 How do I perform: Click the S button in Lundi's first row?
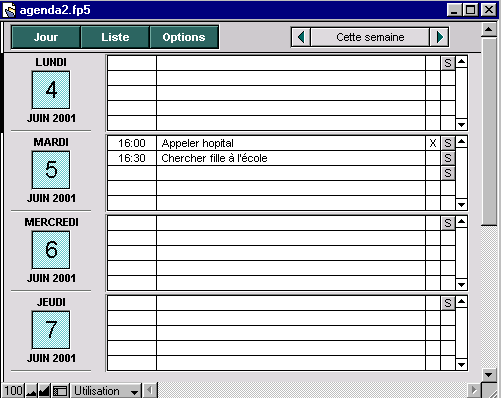pyautogui.click(x=448, y=63)
